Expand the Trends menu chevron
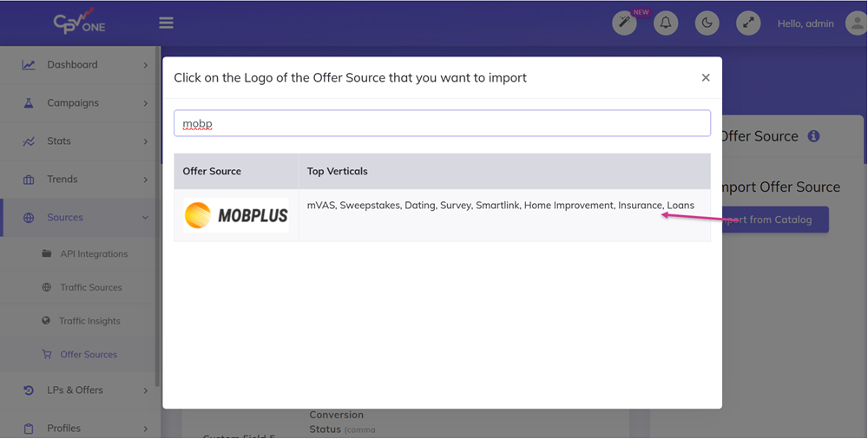 point(146,180)
